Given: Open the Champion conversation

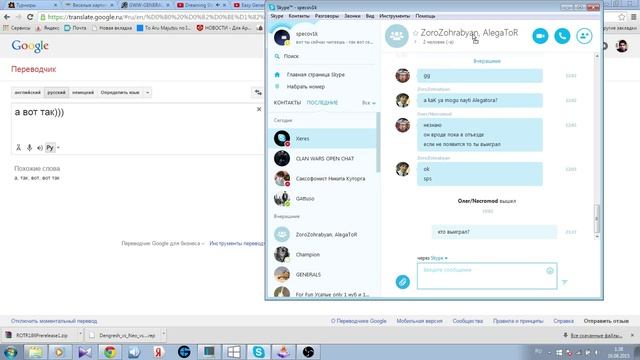Looking at the screenshot, I should click(x=322, y=255).
